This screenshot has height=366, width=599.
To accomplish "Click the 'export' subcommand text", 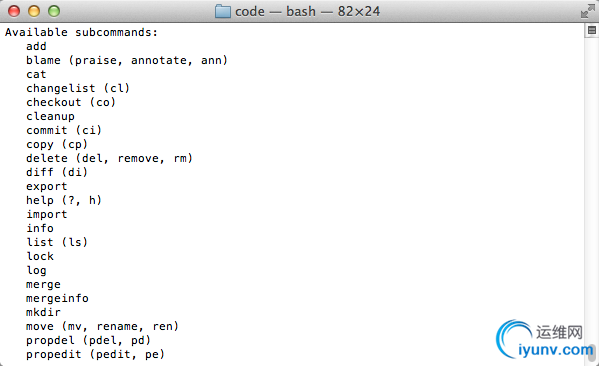I will (x=47, y=186).
